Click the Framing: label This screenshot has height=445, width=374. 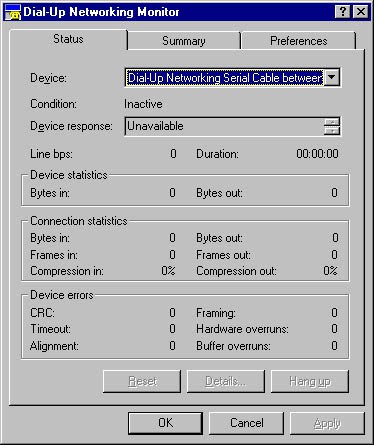(x=216, y=313)
